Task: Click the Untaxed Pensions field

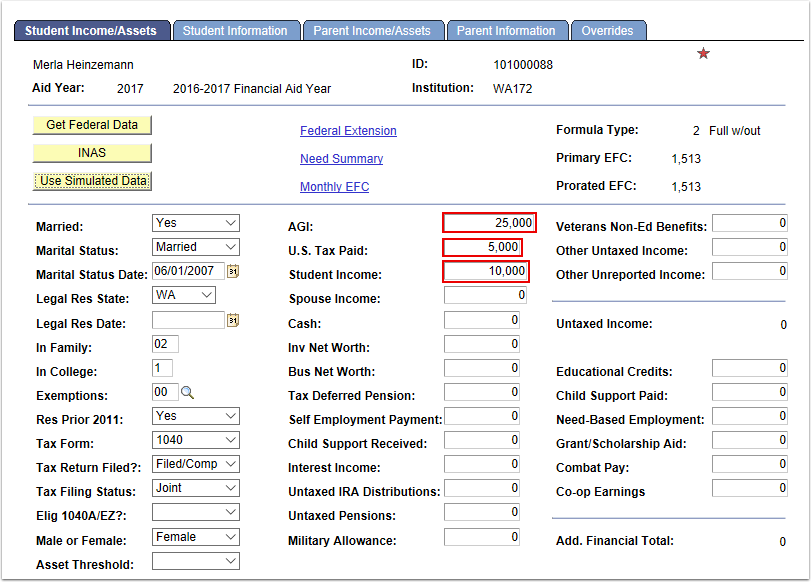Action: 482,512
